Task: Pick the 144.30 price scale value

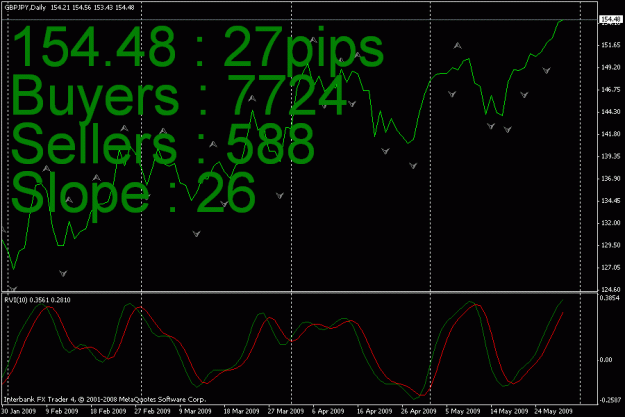Action: coord(611,112)
